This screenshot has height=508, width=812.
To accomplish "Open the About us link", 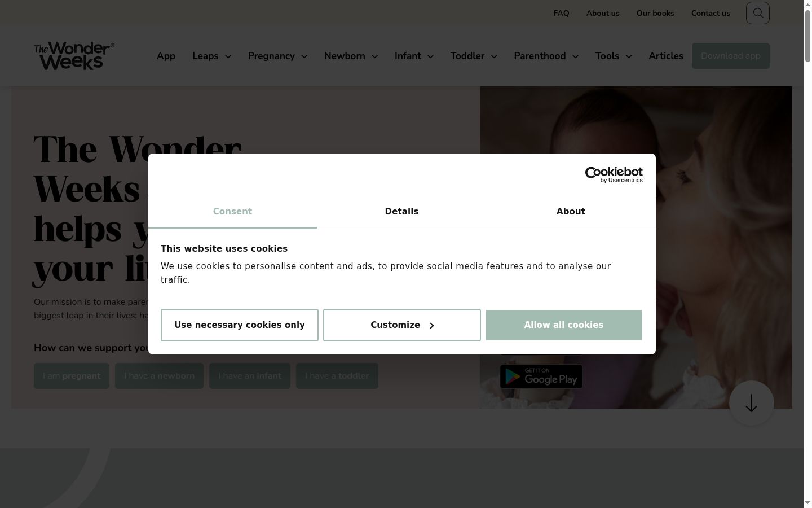I will [x=603, y=13].
